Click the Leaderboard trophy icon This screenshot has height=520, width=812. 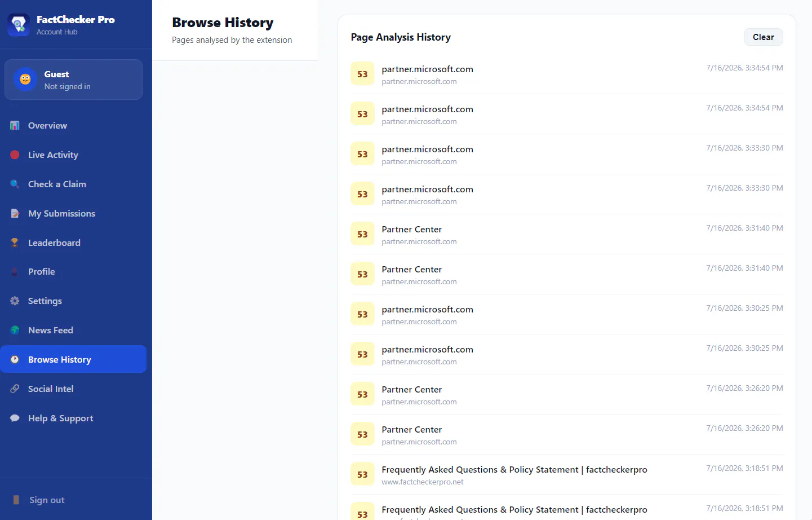click(15, 243)
